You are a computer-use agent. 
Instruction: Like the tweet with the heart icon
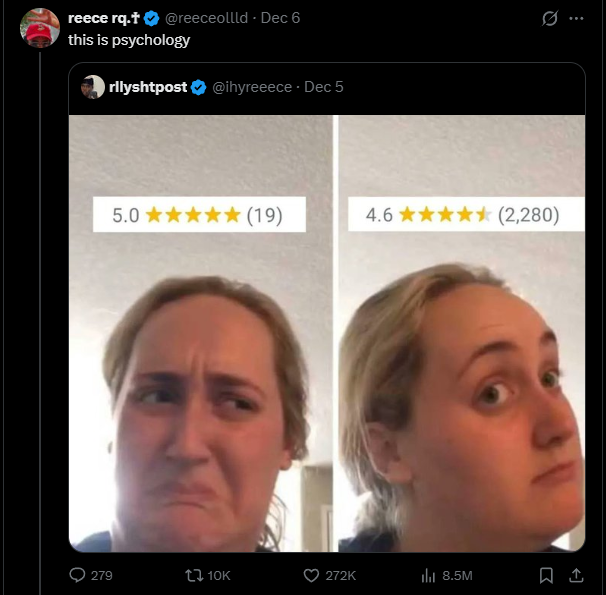[x=312, y=575]
